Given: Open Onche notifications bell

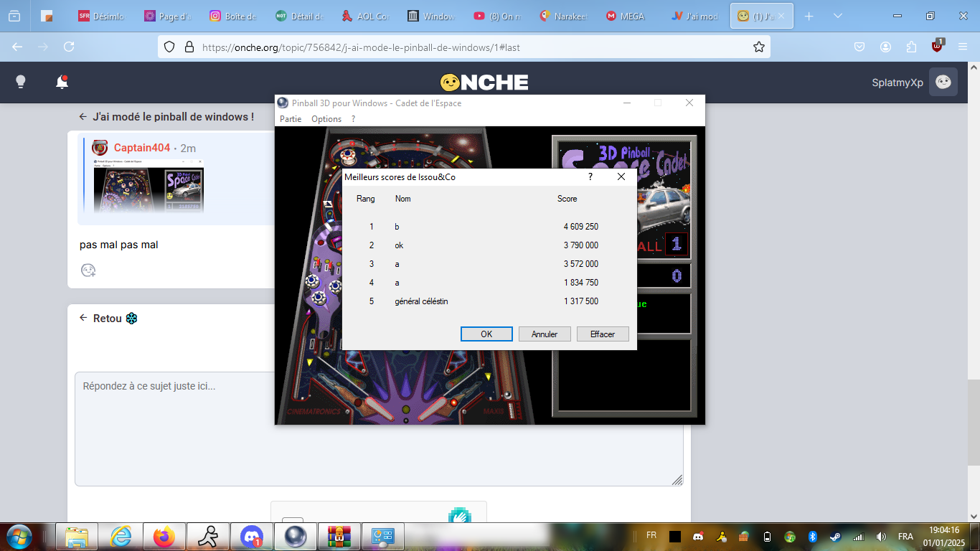Looking at the screenshot, I should [62, 82].
